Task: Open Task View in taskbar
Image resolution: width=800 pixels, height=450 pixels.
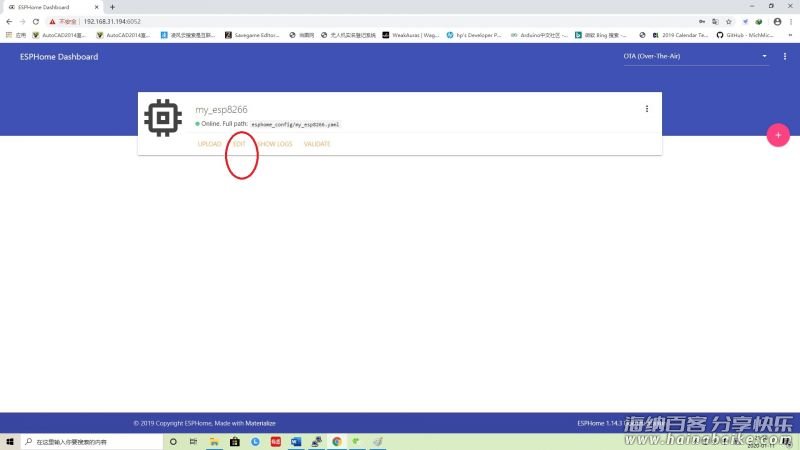Action: tap(193, 441)
